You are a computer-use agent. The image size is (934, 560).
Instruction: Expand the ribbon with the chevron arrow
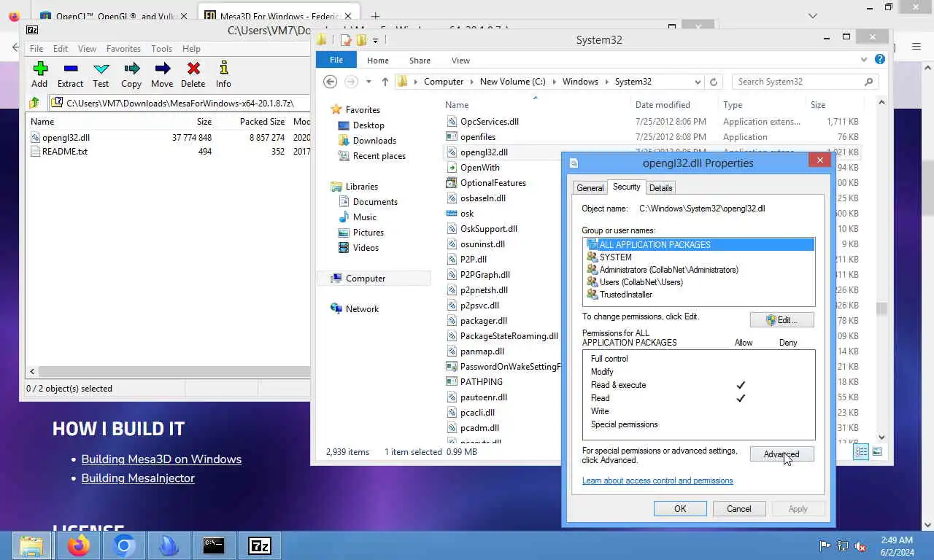pyautogui.click(x=865, y=60)
